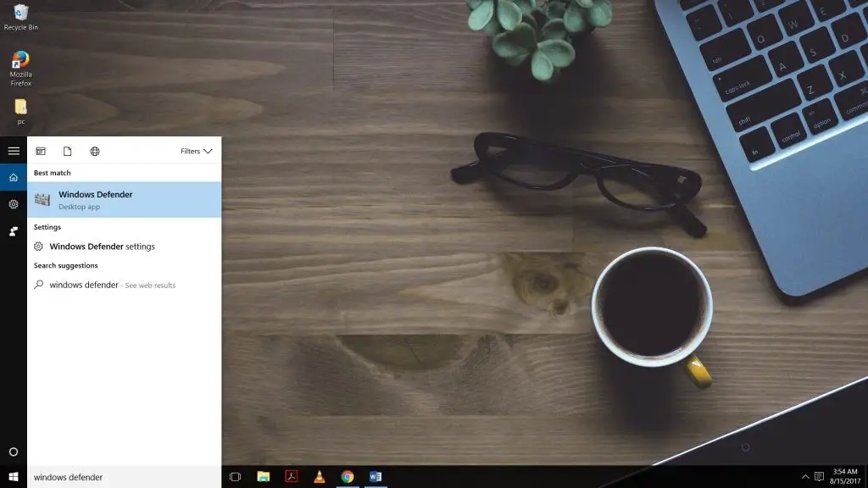Switch to Microsoft Word on taskbar
Screen dimensions: 868x488
(376, 477)
